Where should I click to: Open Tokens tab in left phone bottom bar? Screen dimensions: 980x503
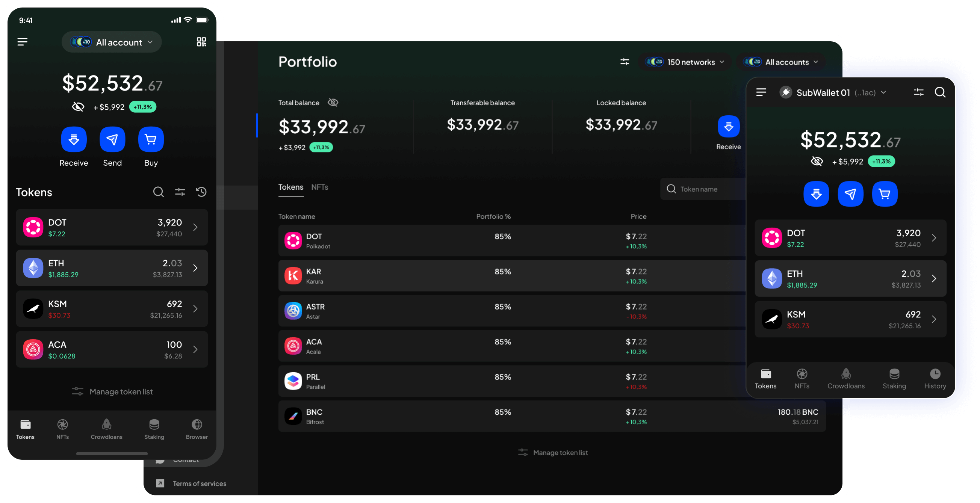tap(26, 430)
